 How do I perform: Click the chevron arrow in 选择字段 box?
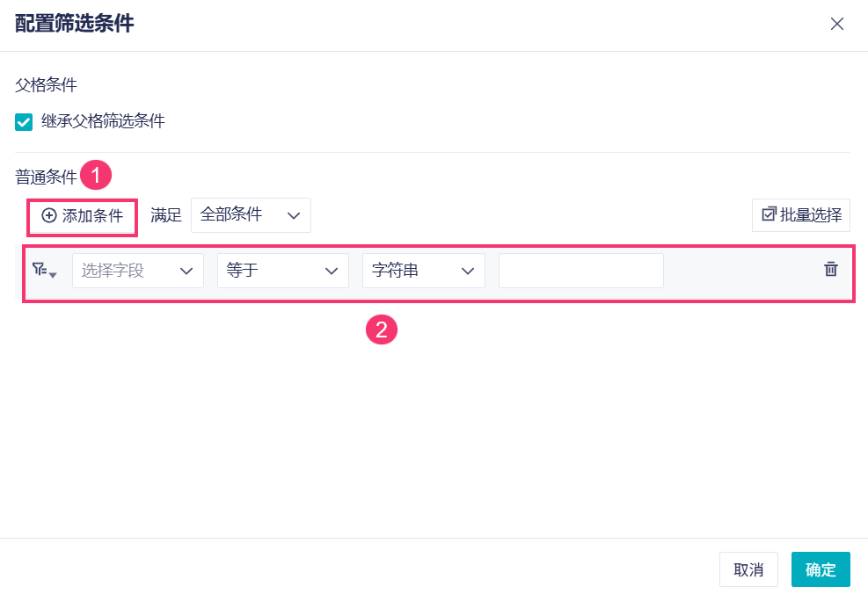click(x=186, y=271)
